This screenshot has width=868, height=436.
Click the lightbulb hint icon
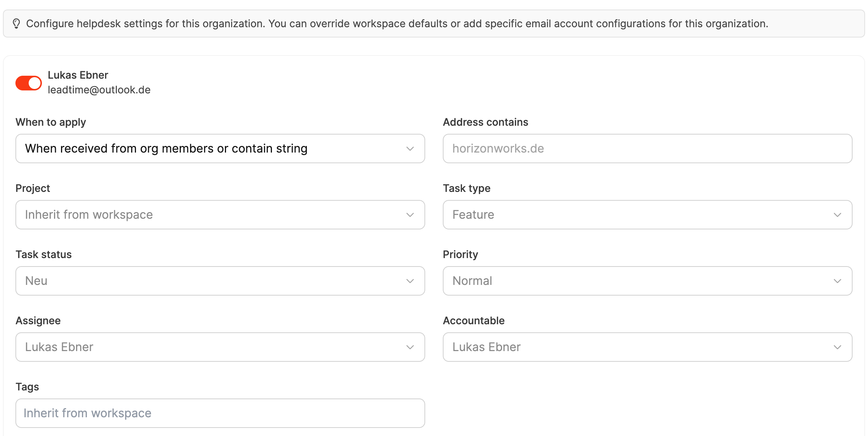(16, 24)
